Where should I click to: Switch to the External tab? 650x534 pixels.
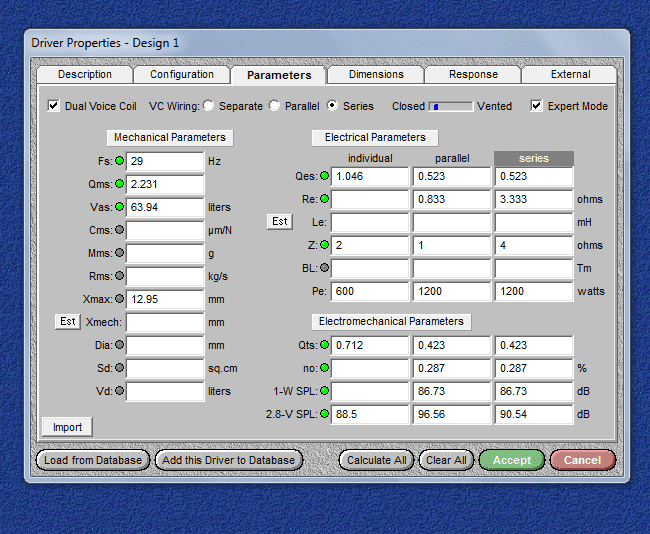click(x=570, y=75)
